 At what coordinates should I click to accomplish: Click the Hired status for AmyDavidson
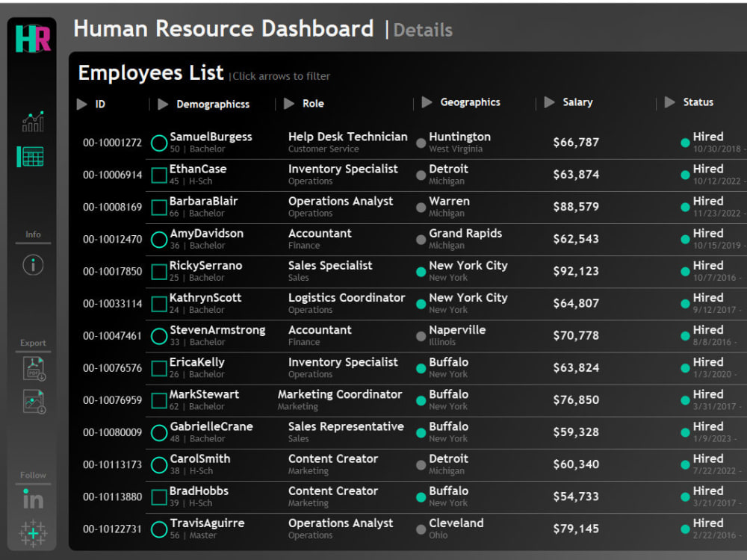click(x=708, y=233)
